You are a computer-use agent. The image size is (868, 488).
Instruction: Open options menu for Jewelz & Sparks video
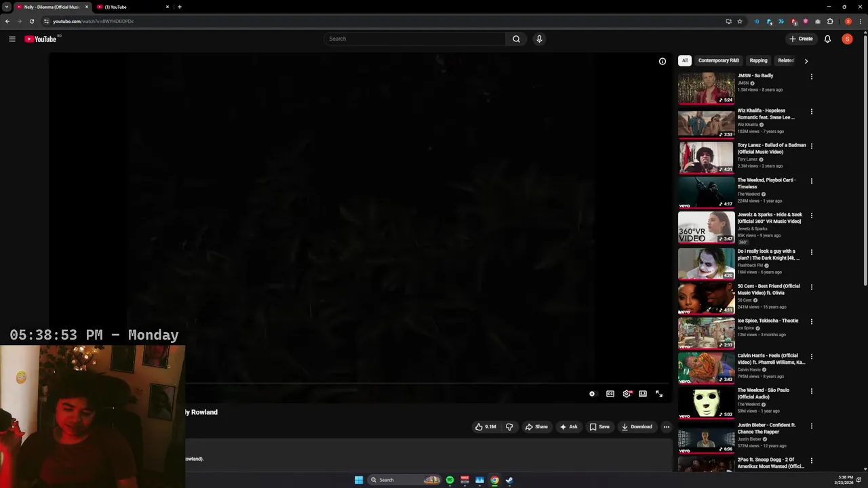click(812, 216)
